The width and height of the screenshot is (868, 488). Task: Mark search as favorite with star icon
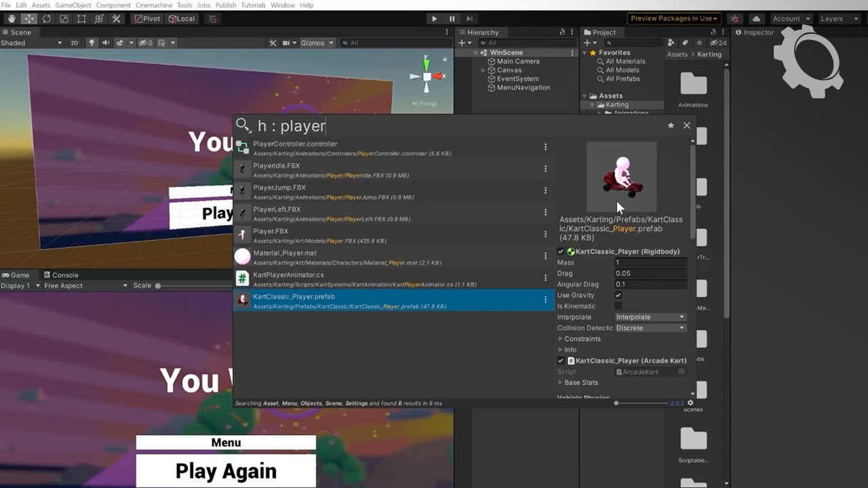[671, 125]
